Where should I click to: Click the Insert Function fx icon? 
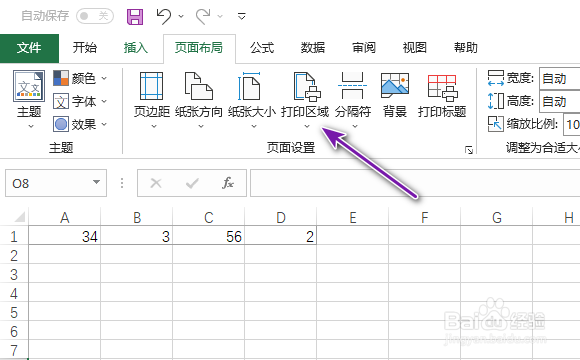(227, 183)
